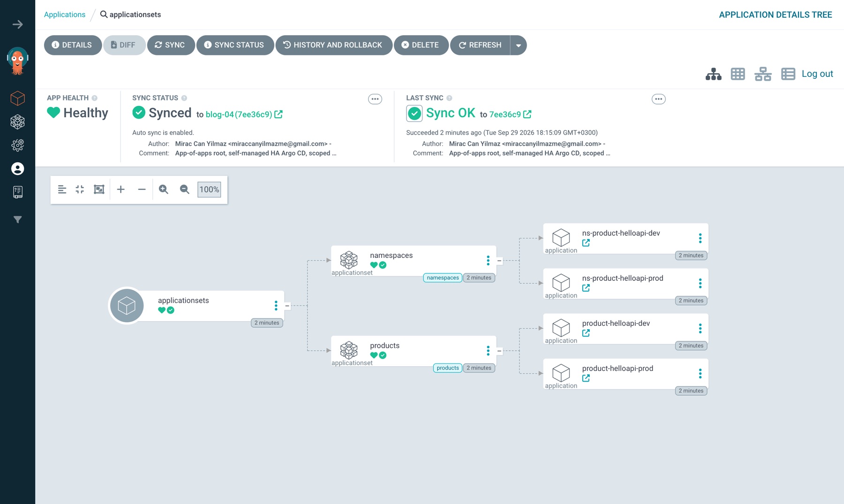Switch to pods grid view icon
Screen dimensions: 844x504
738,74
